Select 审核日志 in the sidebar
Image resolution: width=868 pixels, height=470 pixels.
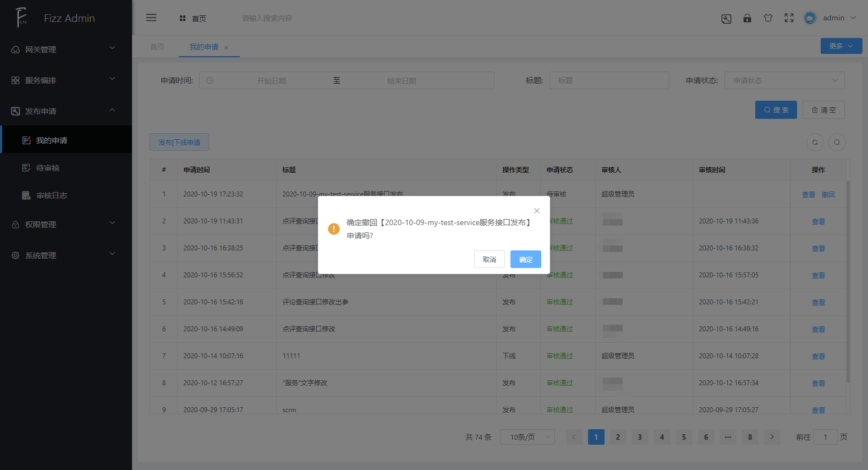pyautogui.click(x=66, y=195)
